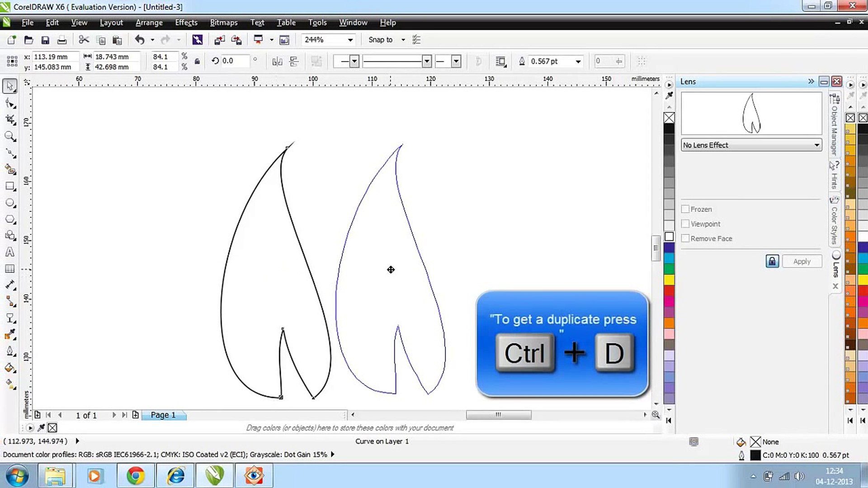Click the Page 1 tab
This screenshot has height=488, width=868.
163,415
